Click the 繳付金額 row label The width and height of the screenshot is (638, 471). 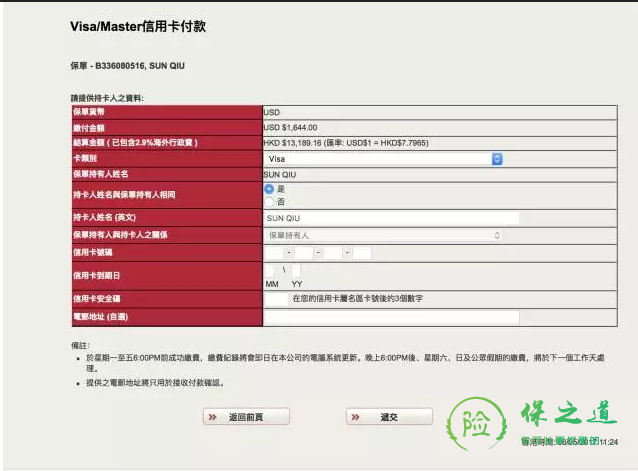pos(89,128)
